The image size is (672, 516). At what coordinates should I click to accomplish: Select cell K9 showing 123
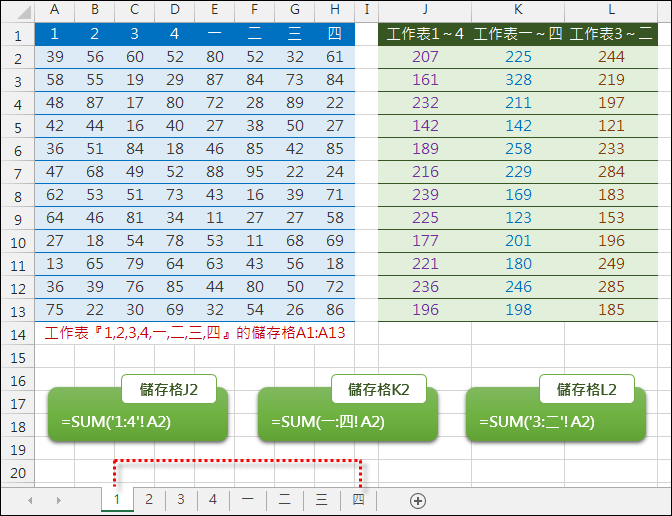coord(518,218)
